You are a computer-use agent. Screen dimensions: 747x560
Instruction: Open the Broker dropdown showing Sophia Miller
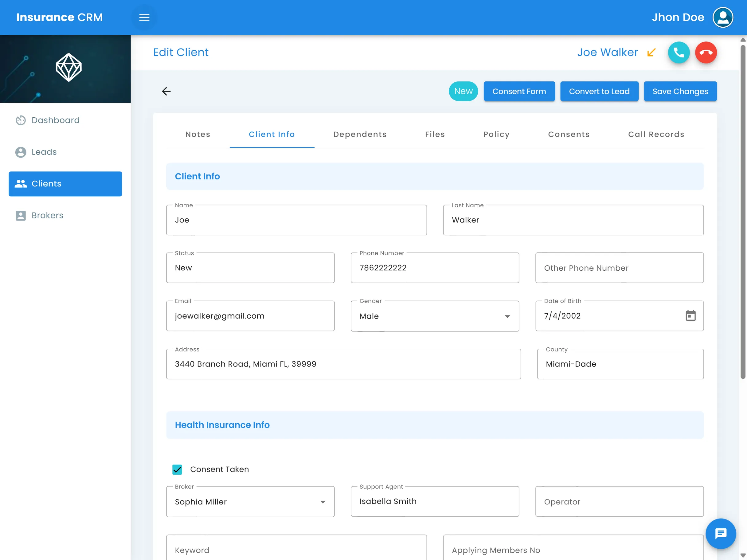click(x=323, y=502)
